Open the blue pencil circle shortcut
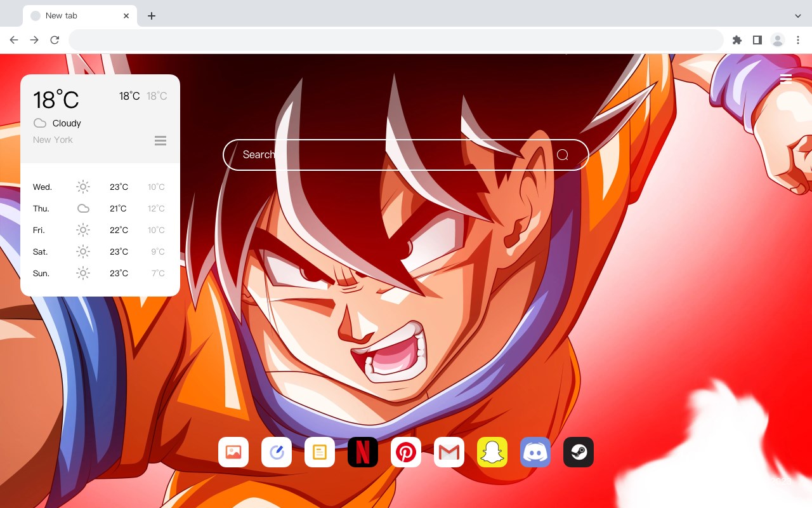This screenshot has width=812, height=508. pyautogui.click(x=277, y=452)
